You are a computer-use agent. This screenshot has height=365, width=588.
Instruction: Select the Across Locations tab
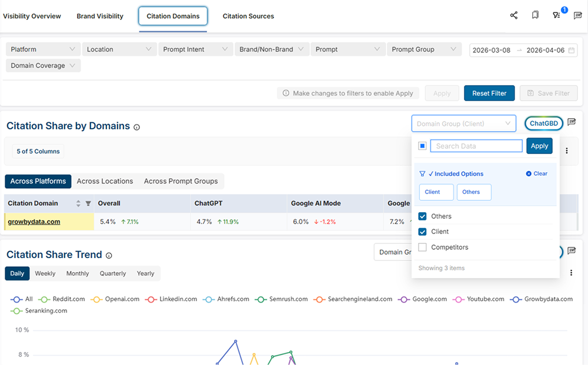105,181
